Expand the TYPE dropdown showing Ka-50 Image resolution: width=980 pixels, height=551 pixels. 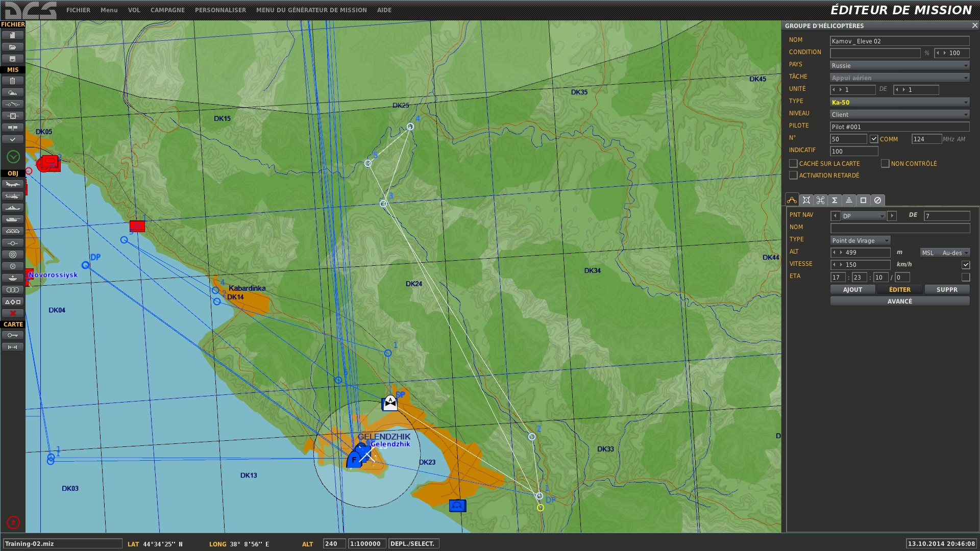900,102
